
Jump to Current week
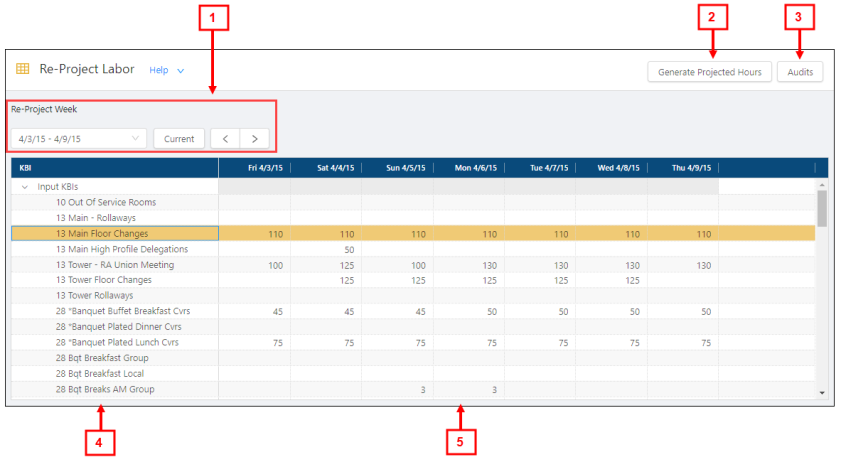coord(179,138)
